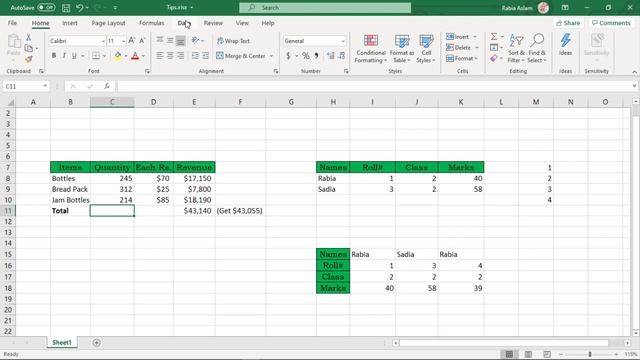Open the Name Box dropdown arrow
640x360 pixels.
pos(45,86)
